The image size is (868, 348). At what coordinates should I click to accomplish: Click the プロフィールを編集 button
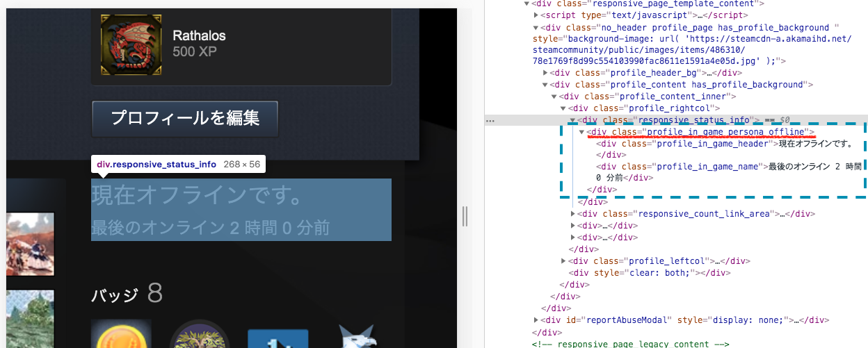[185, 117]
